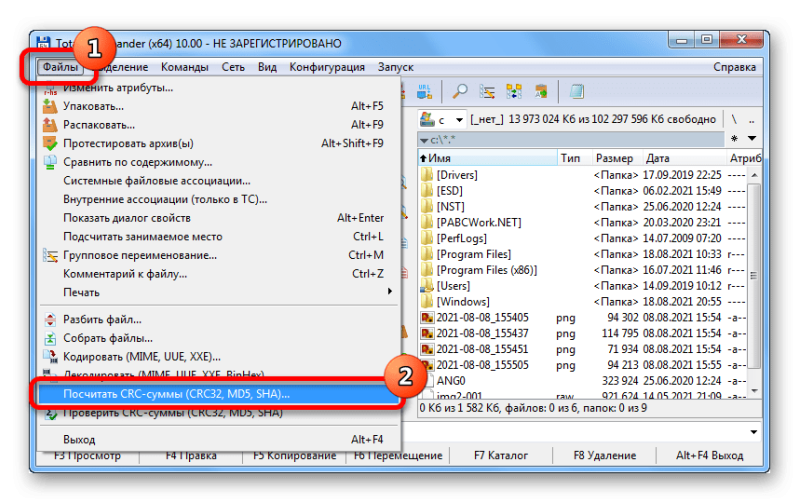Open the Запуск menu
The image size is (800, 503).
coord(395,67)
